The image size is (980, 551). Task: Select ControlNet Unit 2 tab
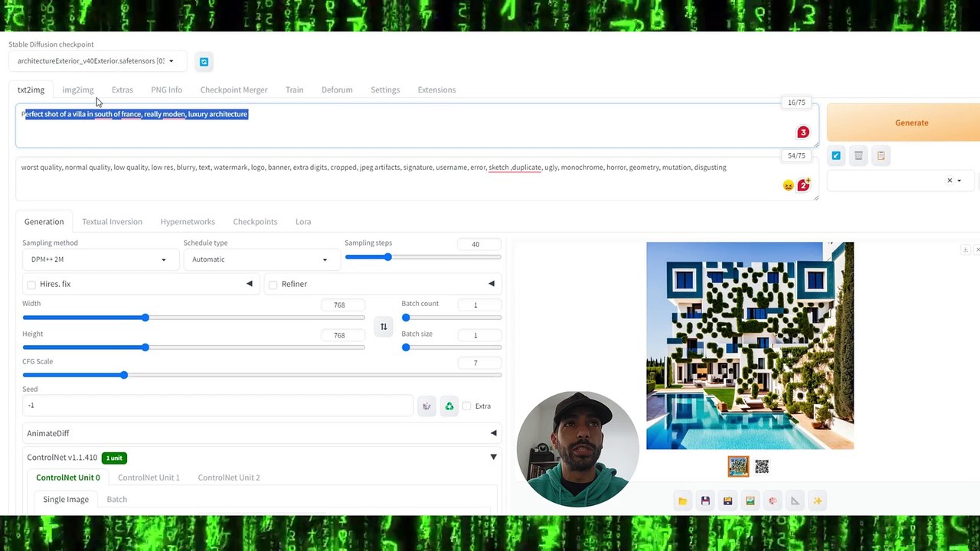[229, 478]
